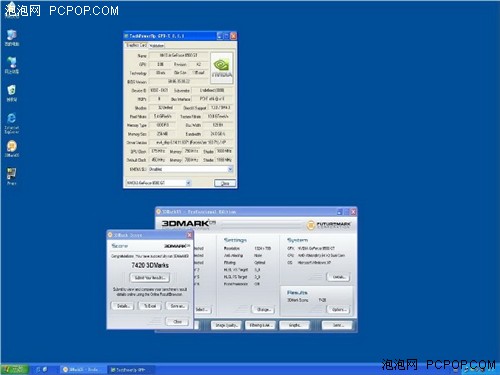The height and width of the screenshot is (375, 500).
Task: Open My Computer desktop icon
Action: 12,38
